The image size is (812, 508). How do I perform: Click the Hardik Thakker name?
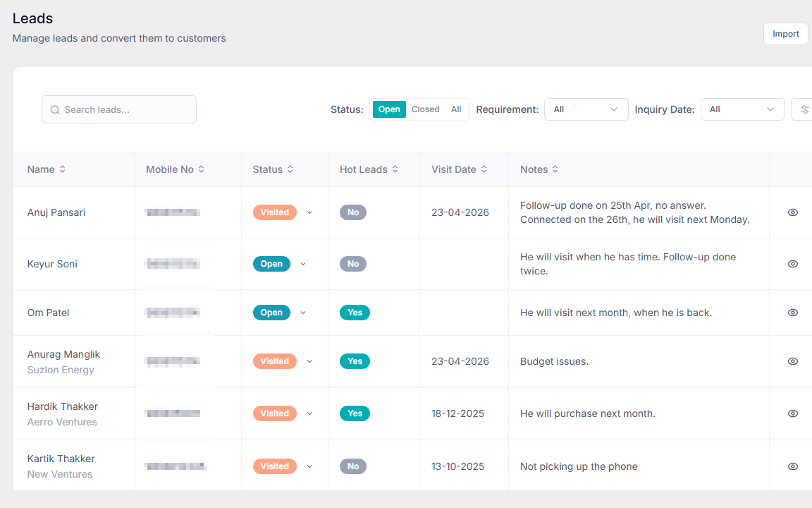63,407
